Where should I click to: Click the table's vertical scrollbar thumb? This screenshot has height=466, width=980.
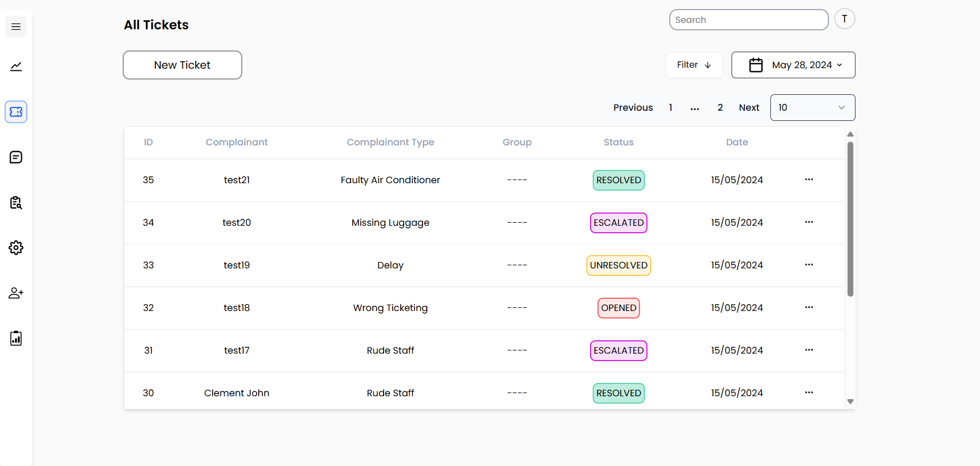tap(850, 219)
